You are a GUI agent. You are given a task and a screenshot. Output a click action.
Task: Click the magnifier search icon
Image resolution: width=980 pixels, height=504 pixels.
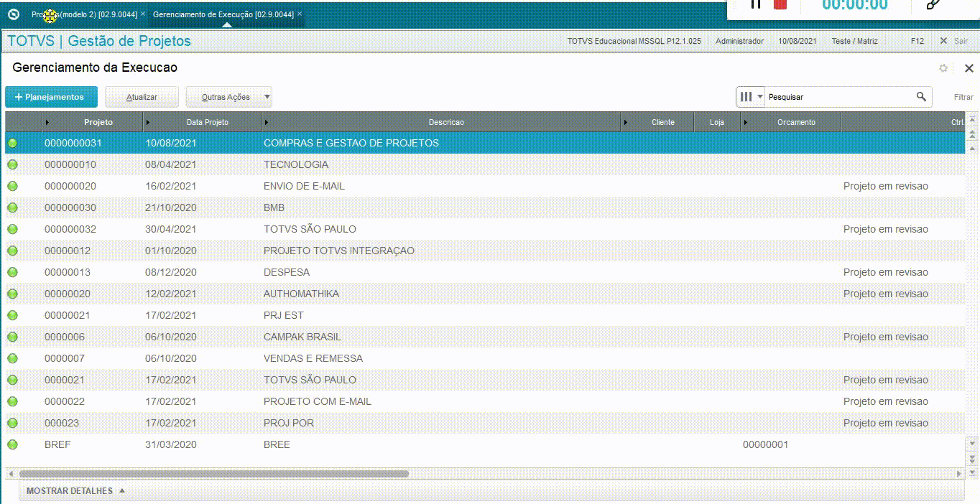pyautogui.click(x=921, y=97)
